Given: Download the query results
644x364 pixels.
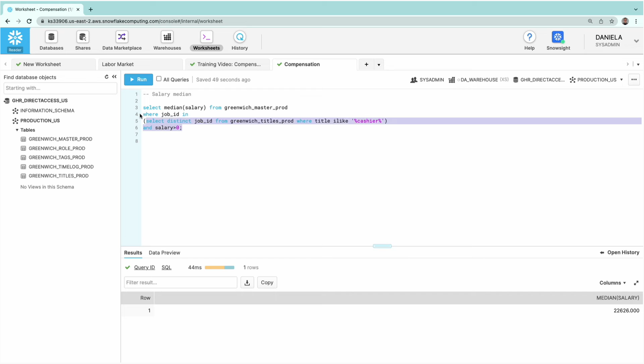Looking at the screenshot, I should pyautogui.click(x=247, y=283).
